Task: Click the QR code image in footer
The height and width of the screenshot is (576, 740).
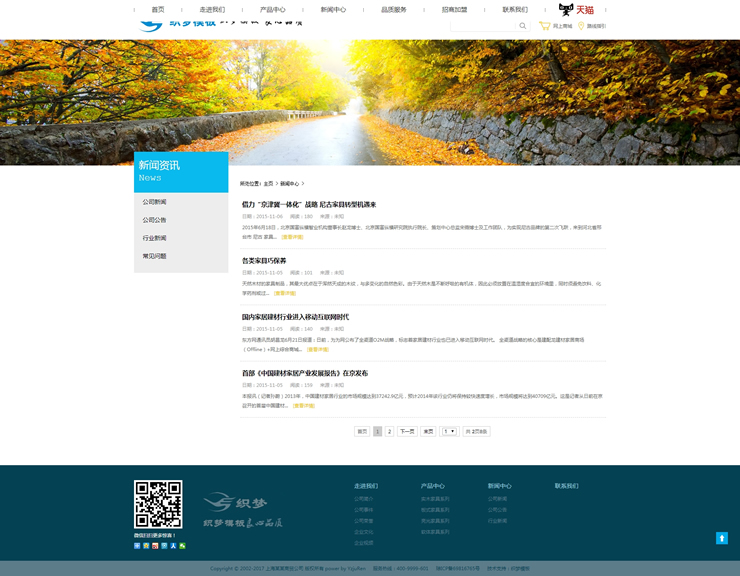Action: [158, 504]
